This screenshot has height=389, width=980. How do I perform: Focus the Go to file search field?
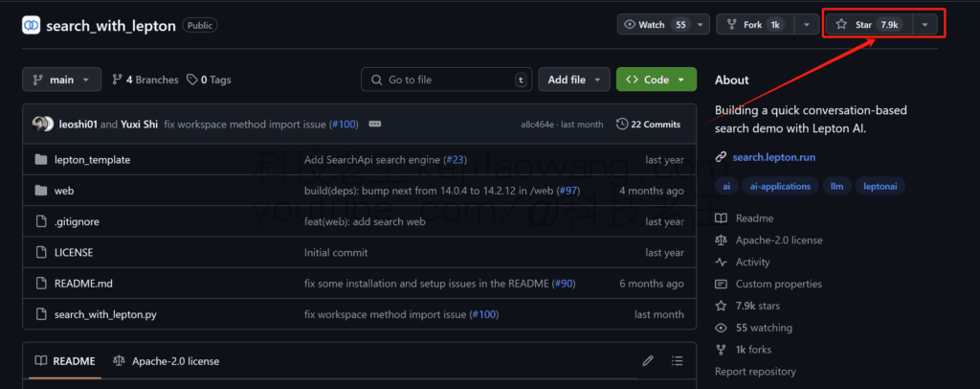[x=446, y=80]
